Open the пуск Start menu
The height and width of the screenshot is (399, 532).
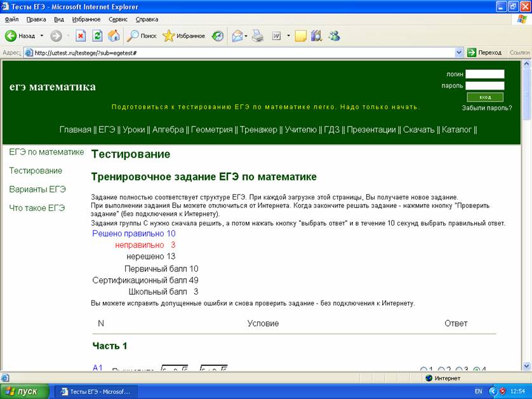[24, 391]
